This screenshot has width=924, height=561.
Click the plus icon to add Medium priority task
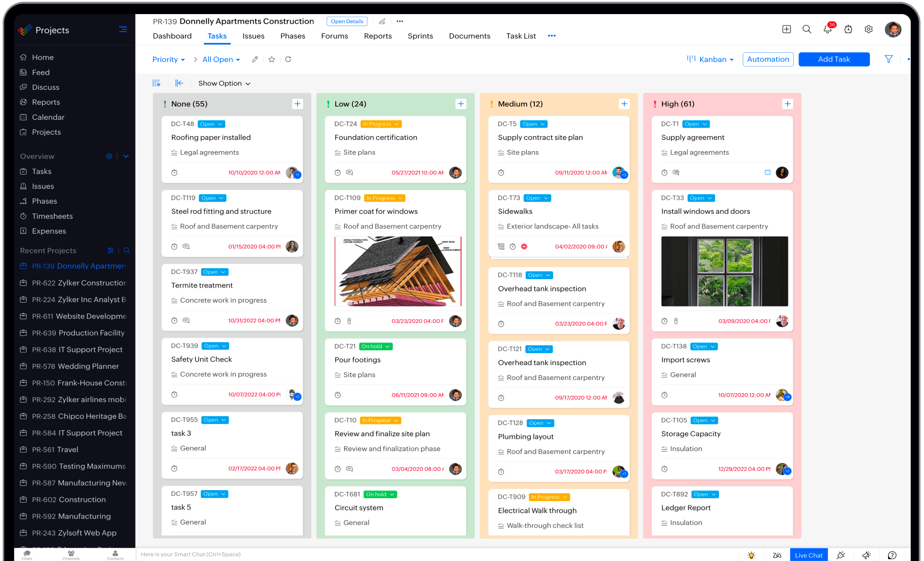pos(624,104)
